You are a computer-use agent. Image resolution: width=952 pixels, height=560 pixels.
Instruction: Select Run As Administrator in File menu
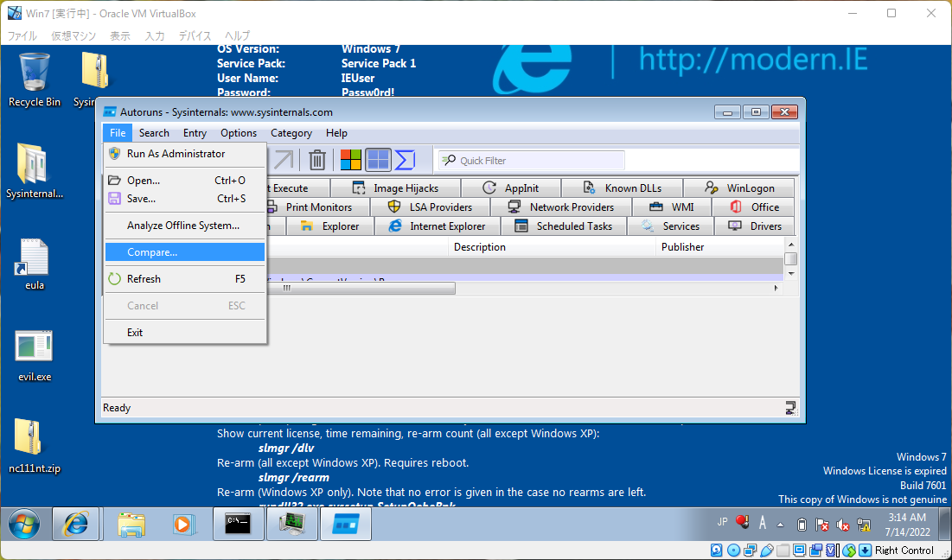(x=185, y=154)
